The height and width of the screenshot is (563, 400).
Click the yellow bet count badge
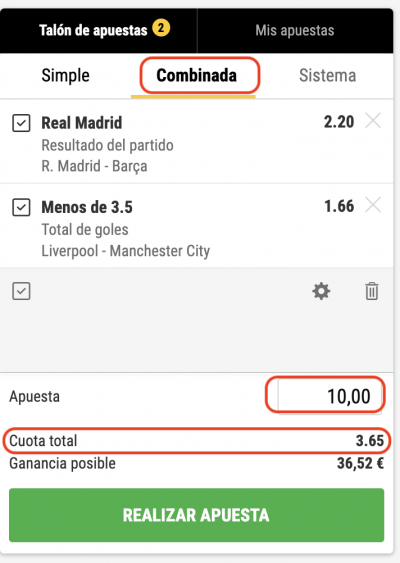tap(161, 28)
